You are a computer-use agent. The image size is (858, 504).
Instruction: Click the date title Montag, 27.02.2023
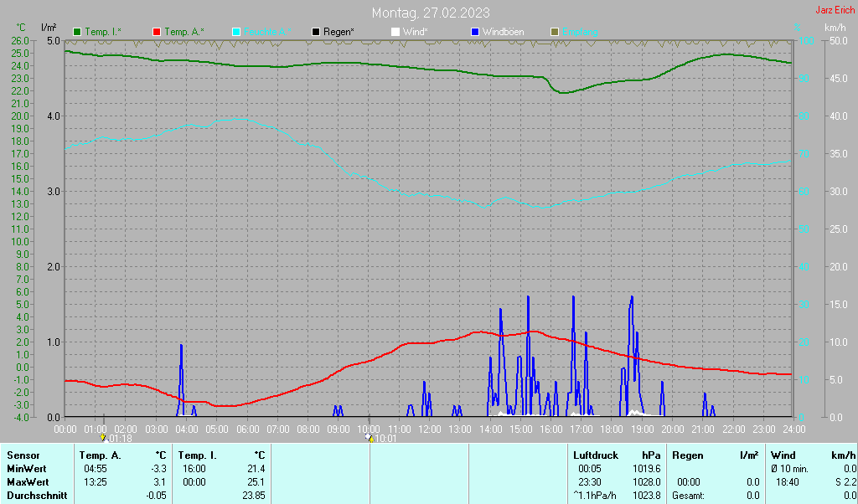click(x=431, y=13)
